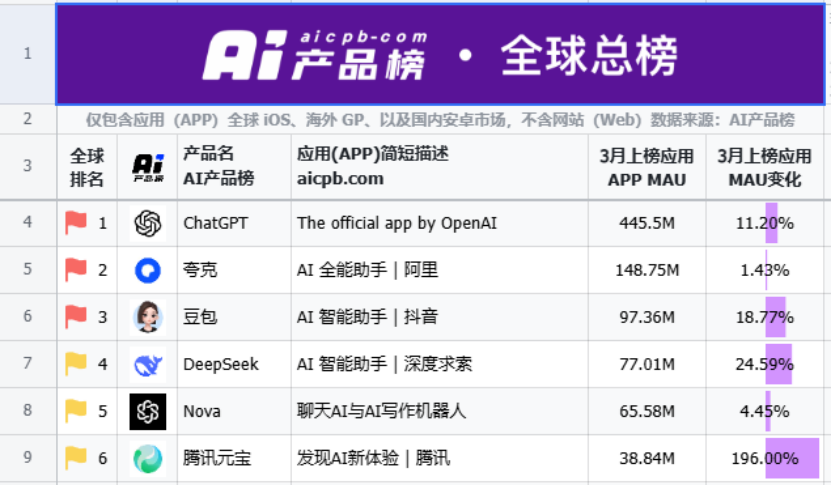Click the 腾讯元宝 green app icon
831x486 pixels.
coord(148,459)
